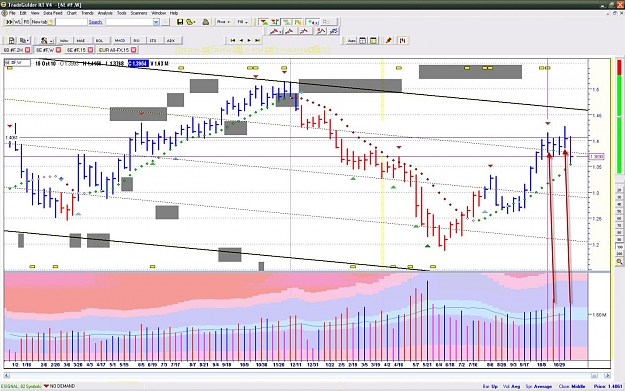Screen dimensions: 625x391
Task: Open the dropdown icon right of the save icon
Action: [191, 22]
